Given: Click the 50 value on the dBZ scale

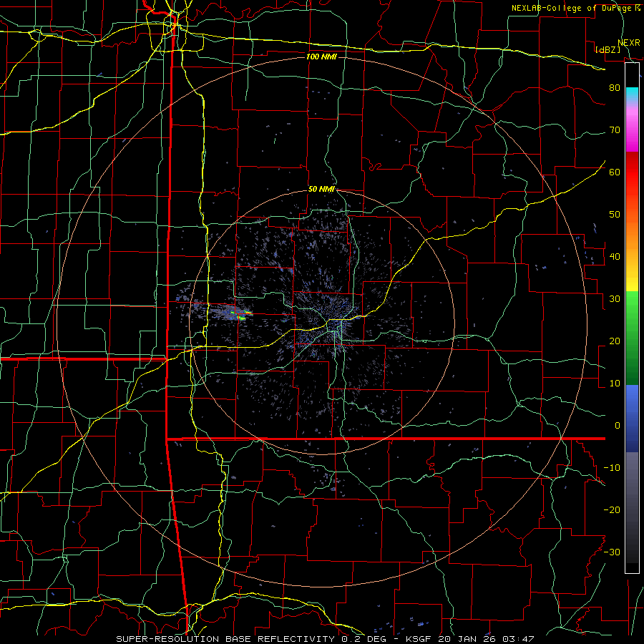Looking at the screenshot, I should (x=615, y=215).
